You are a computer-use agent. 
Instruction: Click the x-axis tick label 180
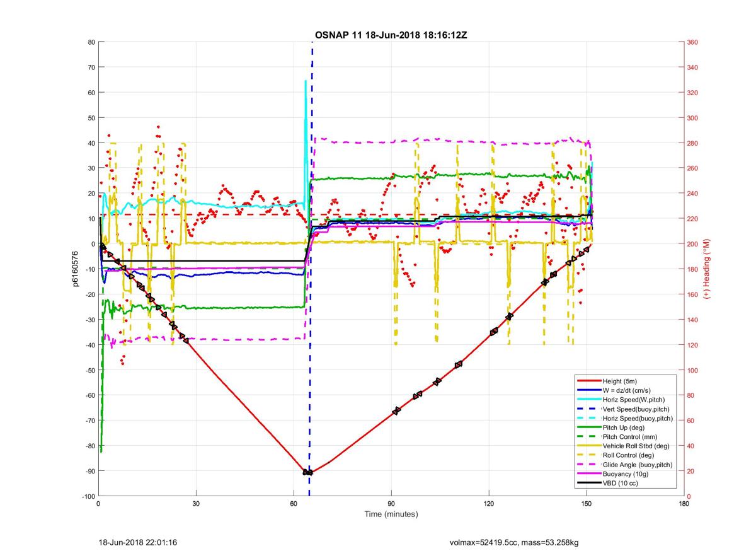tap(684, 504)
